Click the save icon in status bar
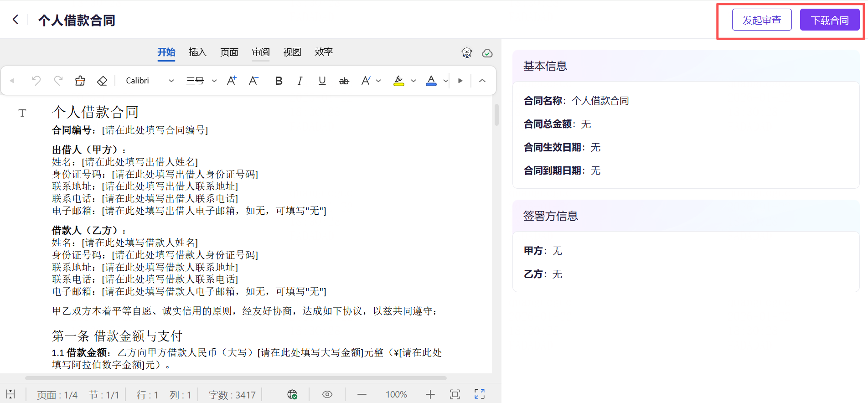The image size is (868, 403). 11,394
